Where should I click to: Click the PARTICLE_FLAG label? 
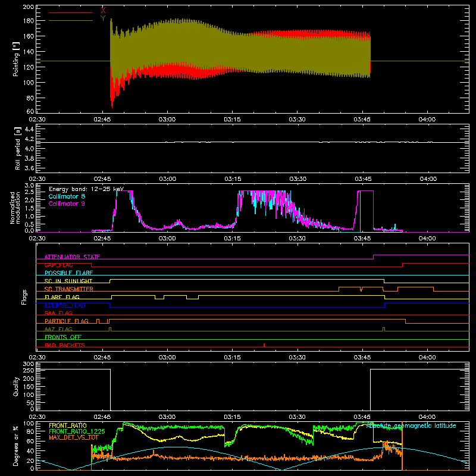point(67,321)
